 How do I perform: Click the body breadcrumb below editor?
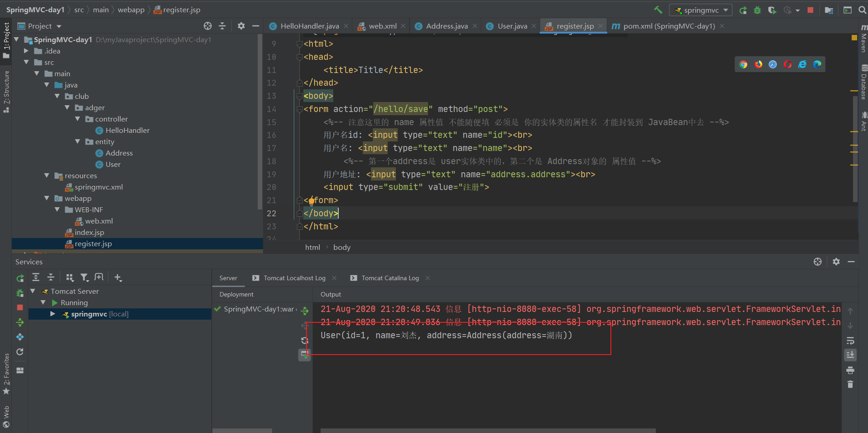pos(342,247)
